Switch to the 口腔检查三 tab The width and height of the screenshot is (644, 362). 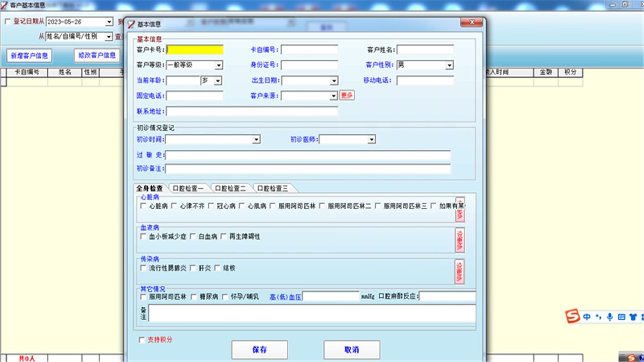pyautogui.click(x=273, y=189)
